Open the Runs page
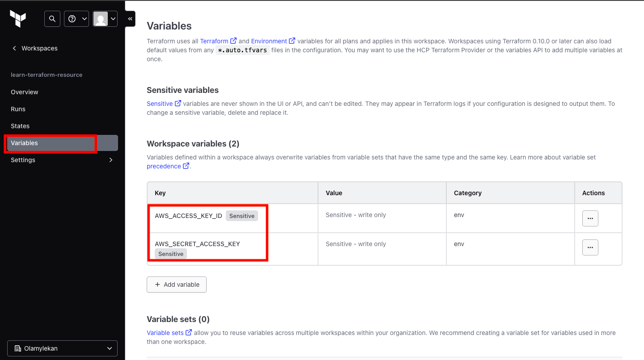 point(18,109)
